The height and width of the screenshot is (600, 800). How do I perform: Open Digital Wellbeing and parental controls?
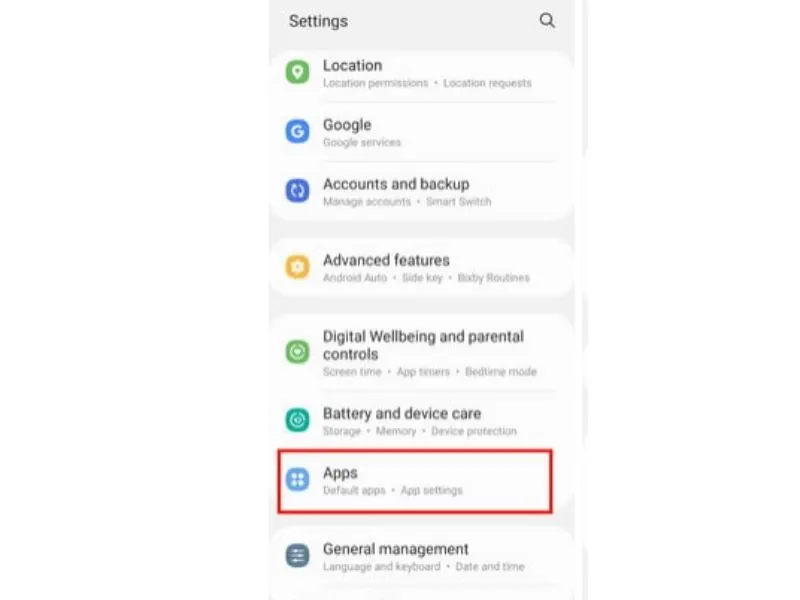click(x=421, y=352)
